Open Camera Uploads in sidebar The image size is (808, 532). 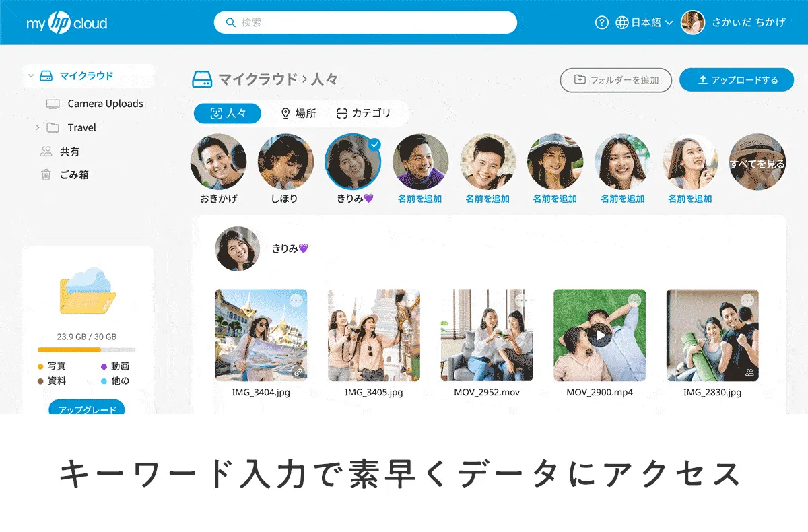click(x=105, y=104)
